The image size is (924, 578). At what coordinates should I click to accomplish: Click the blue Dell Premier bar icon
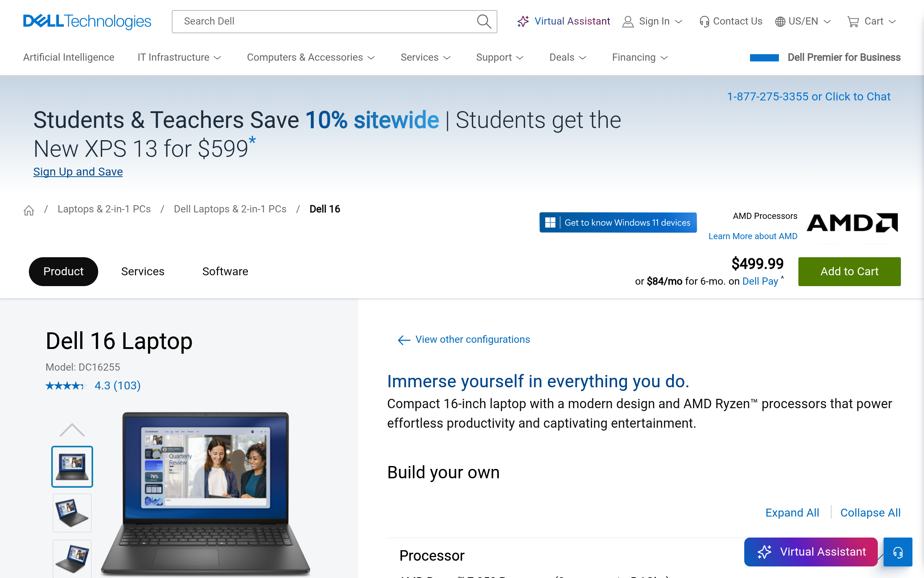[x=764, y=58]
